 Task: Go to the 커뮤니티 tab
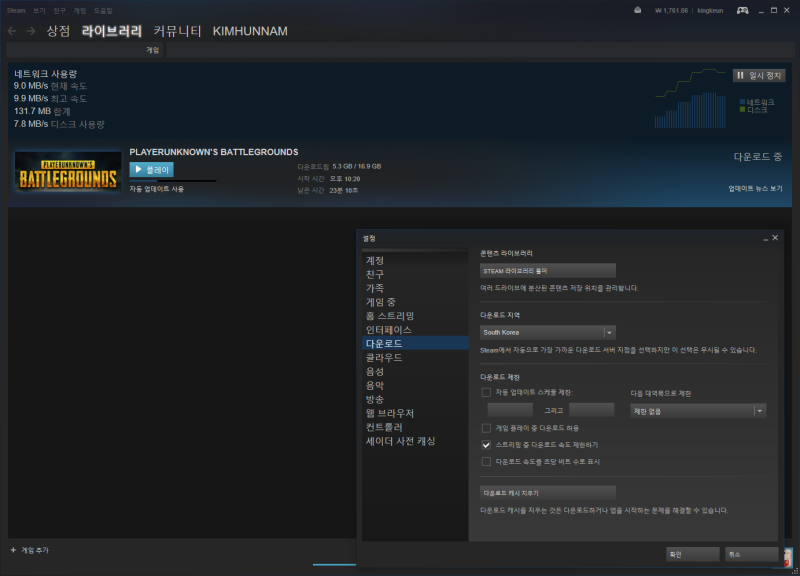coord(177,31)
